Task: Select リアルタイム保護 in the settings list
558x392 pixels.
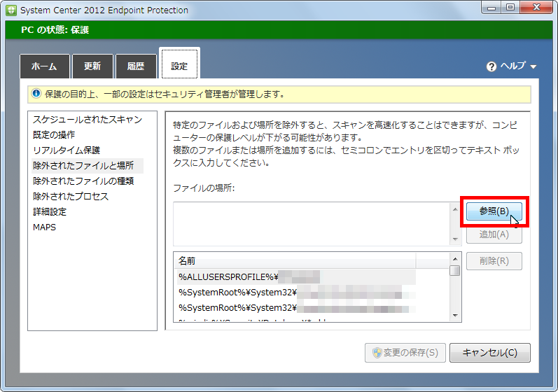Action: [x=67, y=150]
